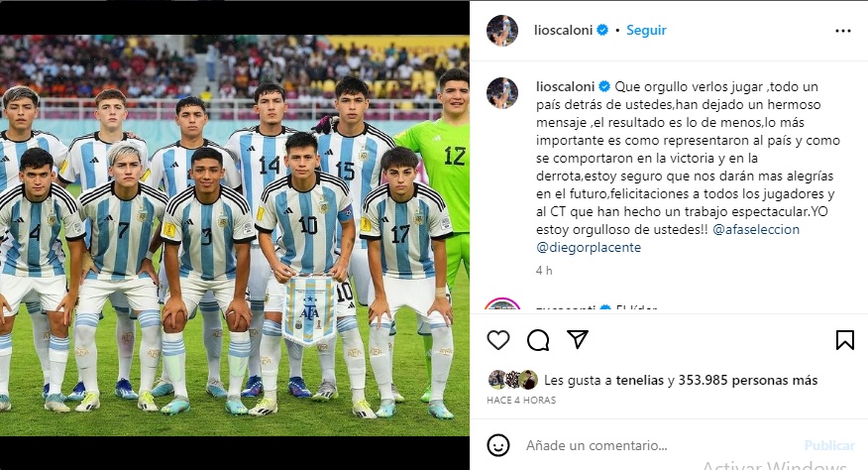The height and width of the screenshot is (470, 868).
Task: Open the @diegorplacente mention link
Action: point(589,247)
